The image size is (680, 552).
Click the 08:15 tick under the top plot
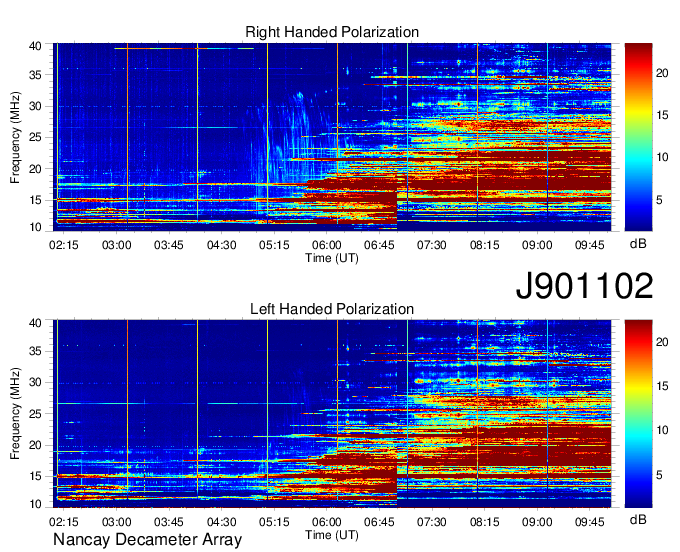[484, 245]
